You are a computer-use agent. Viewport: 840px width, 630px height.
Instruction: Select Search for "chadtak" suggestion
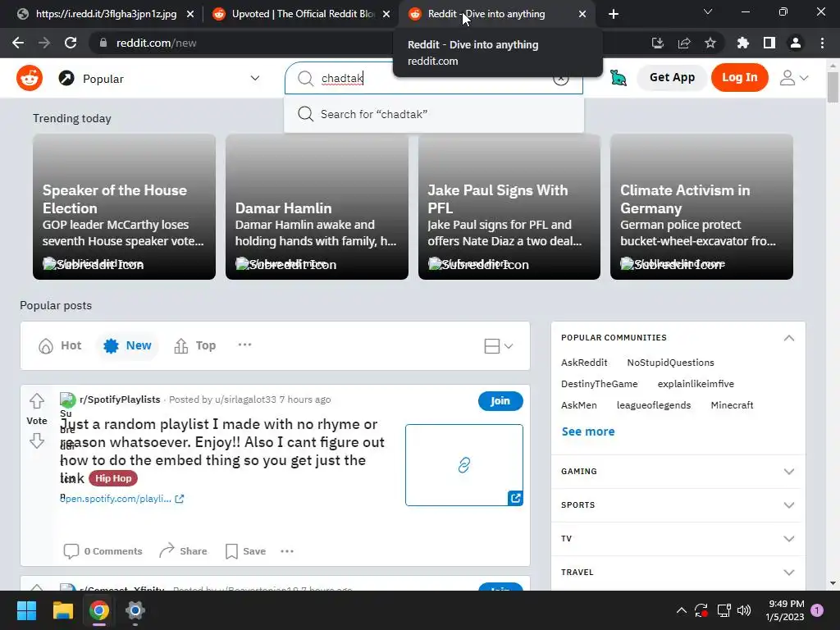[x=434, y=114]
